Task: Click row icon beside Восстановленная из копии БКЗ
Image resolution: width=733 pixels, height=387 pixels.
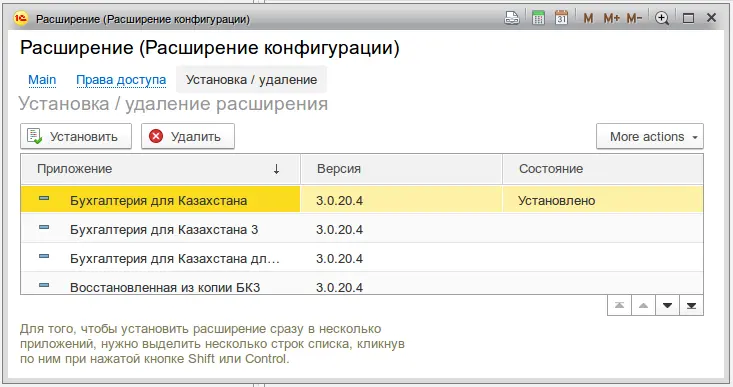Action: [44, 285]
